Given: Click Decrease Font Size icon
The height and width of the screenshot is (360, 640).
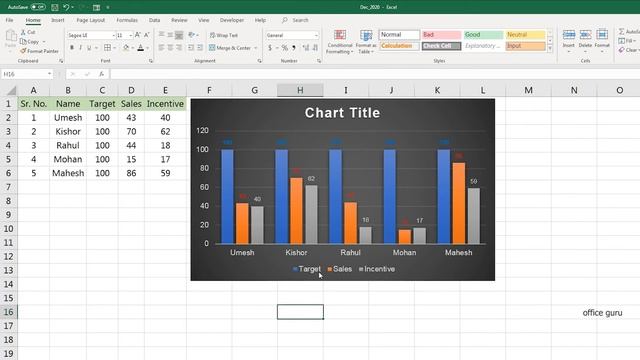Looking at the screenshot, I should (147, 35).
